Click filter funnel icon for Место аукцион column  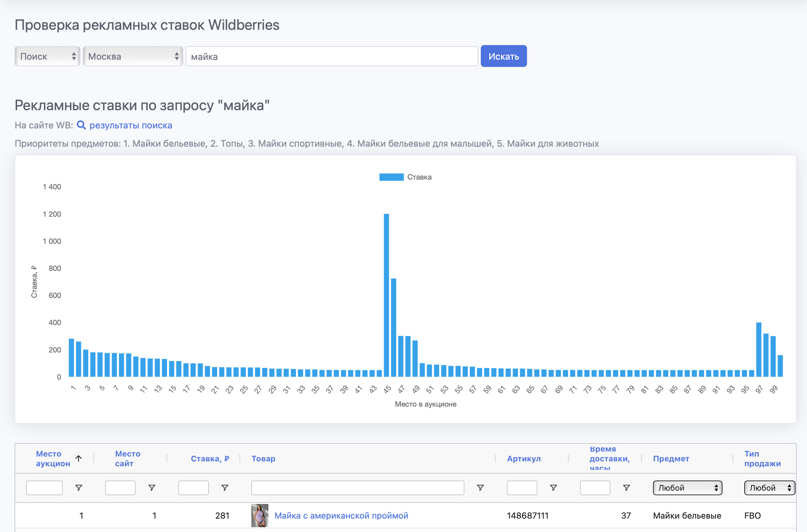point(79,488)
